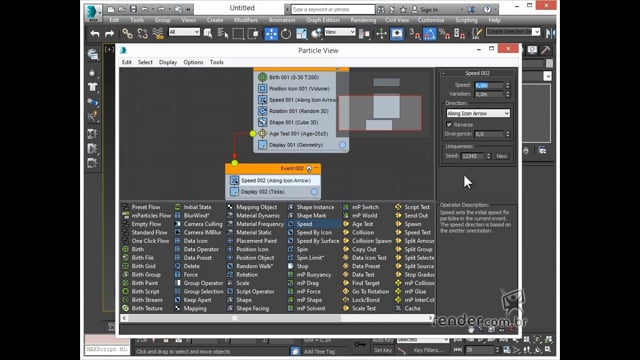640x360 pixels.
Task: Toggle Angle Snap in main toolbar
Action: tap(429, 34)
